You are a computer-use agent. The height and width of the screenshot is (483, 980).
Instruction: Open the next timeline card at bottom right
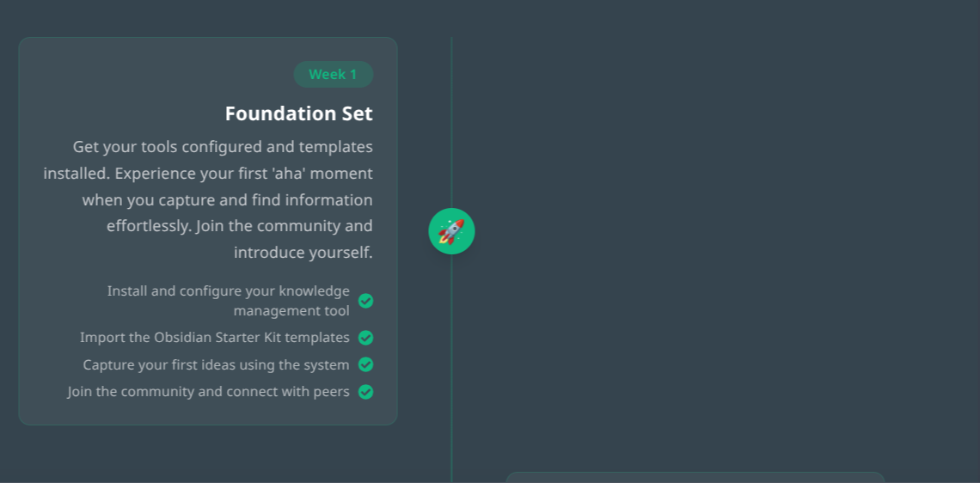click(695, 477)
